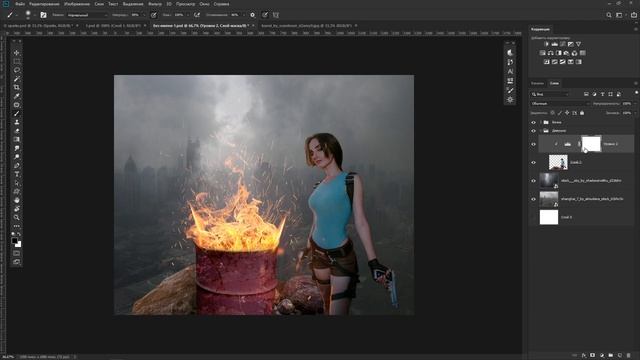Open the layer blend mode dropdown

click(560, 104)
